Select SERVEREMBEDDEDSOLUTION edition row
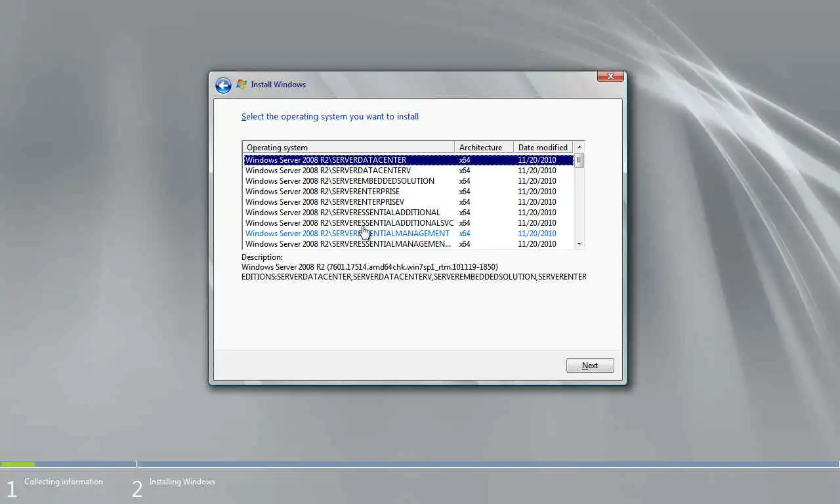Viewport: 840px width, 504px height. pos(408,181)
